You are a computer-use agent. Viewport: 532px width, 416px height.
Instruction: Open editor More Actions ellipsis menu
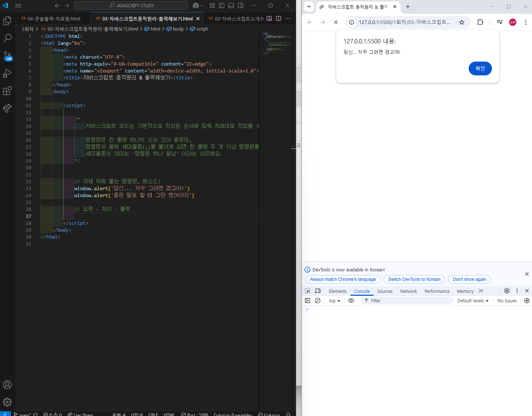coord(288,19)
